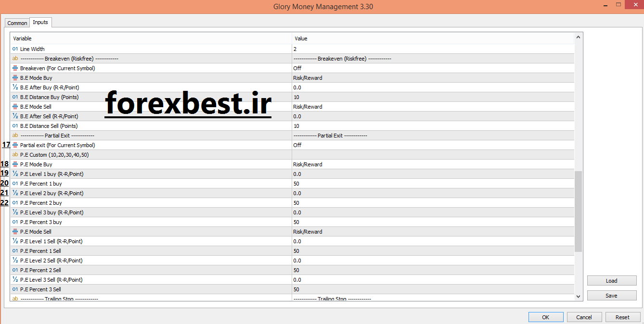Screen dimensions: 644x324
Task: Click the vertical scrollbar down arrow
Action: [578, 296]
